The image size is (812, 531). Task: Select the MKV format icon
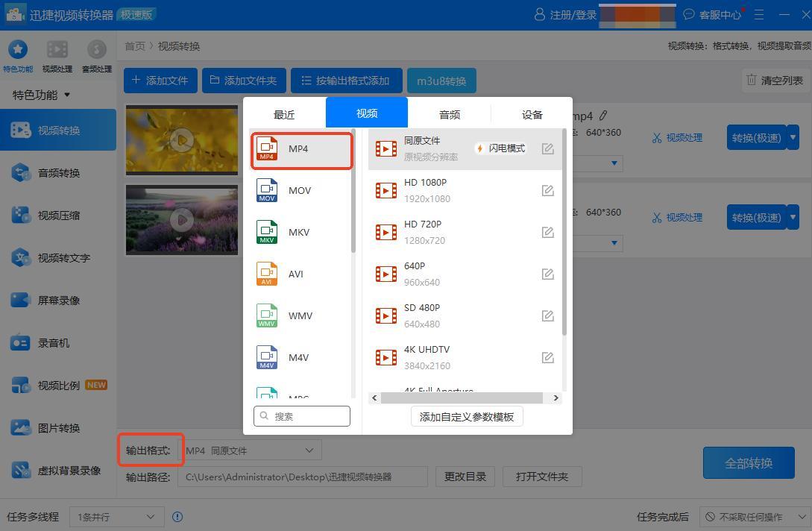click(267, 232)
